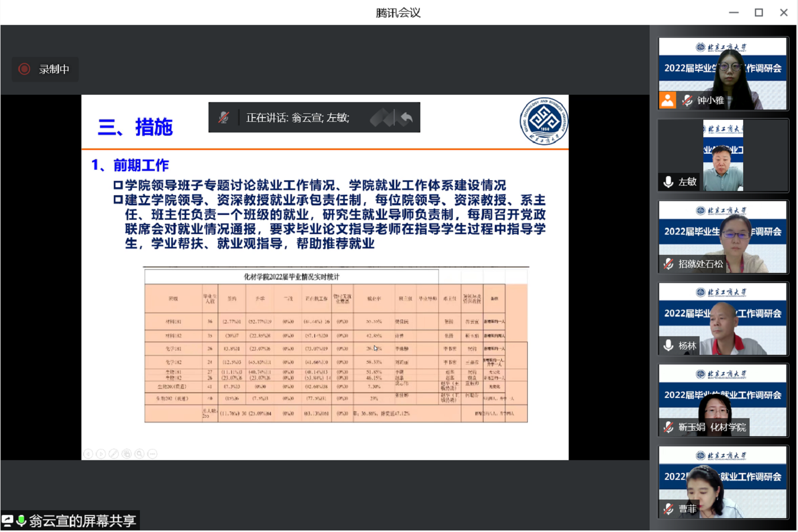Select 杨林's participant video tile
Screen dimensions: 798x532
click(x=722, y=318)
